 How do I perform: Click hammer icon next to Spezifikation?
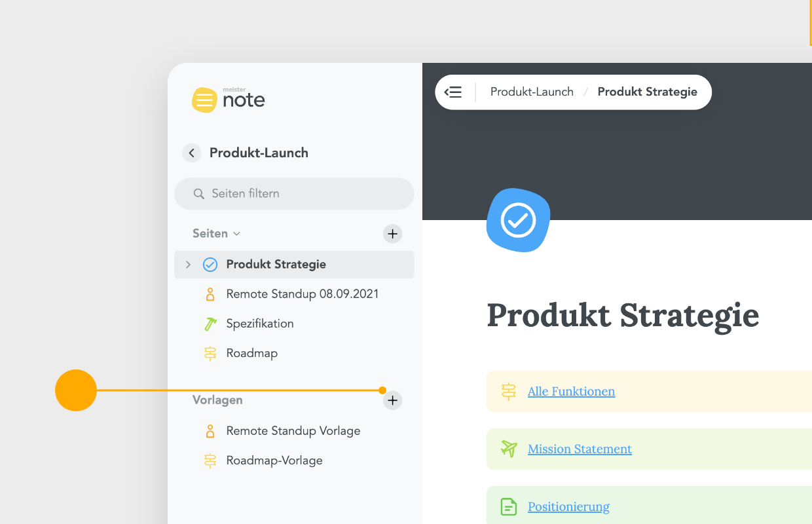point(210,324)
